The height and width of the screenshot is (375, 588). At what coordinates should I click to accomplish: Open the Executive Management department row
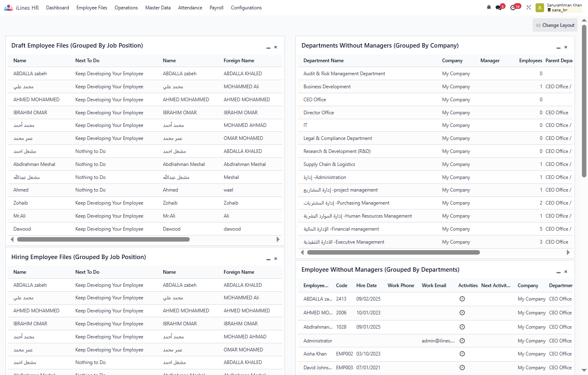coord(436,242)
